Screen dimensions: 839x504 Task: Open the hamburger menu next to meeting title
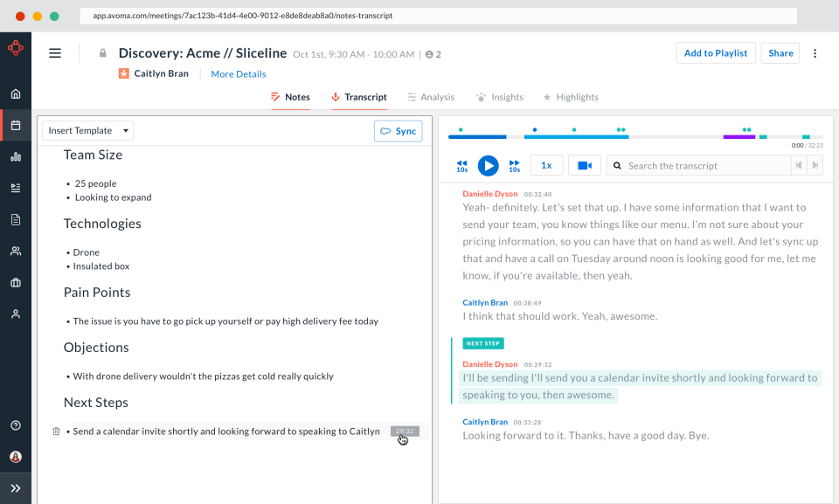click(55, 52)
